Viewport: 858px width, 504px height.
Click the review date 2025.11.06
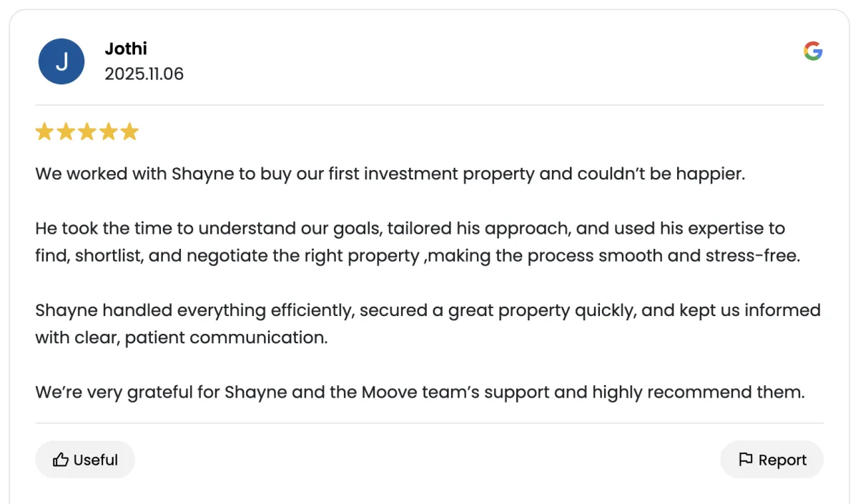click(144, 74)
